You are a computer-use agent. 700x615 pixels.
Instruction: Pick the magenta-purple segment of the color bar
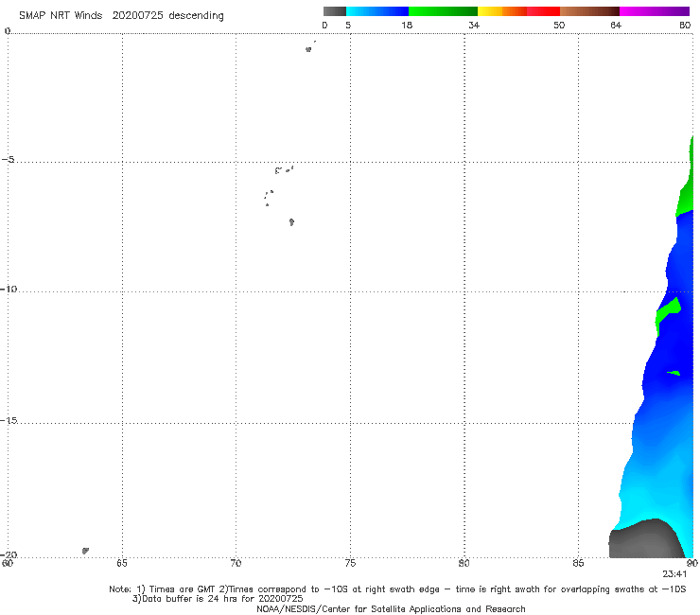point(655,11)
